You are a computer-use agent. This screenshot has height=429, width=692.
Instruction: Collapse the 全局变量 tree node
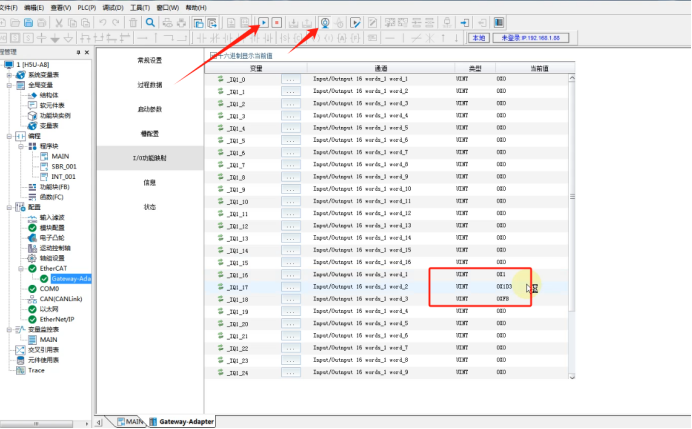[9, 85]
